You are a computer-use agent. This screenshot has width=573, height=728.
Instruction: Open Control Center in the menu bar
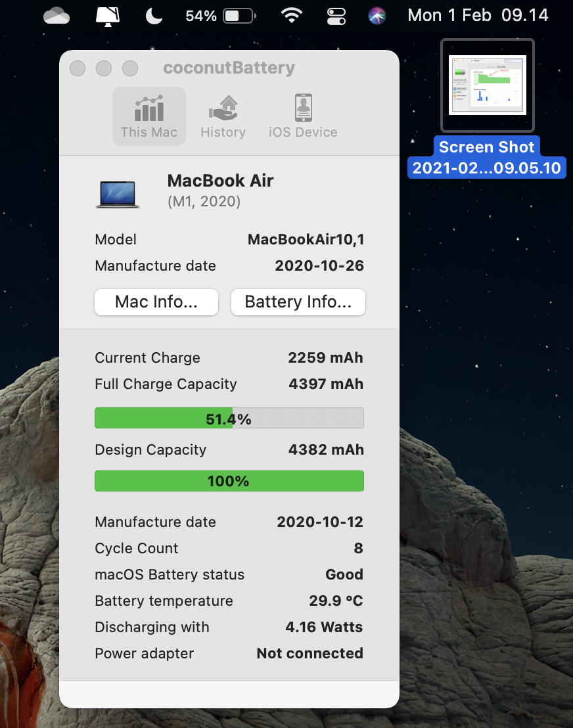pos(336,16)
